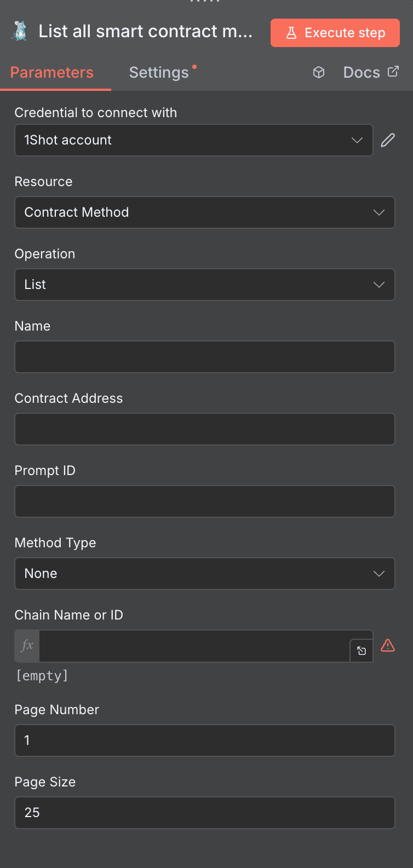Click the warning triangle beside Chain Name field
This screenshot has height=868, width=413.
[388, 646]
